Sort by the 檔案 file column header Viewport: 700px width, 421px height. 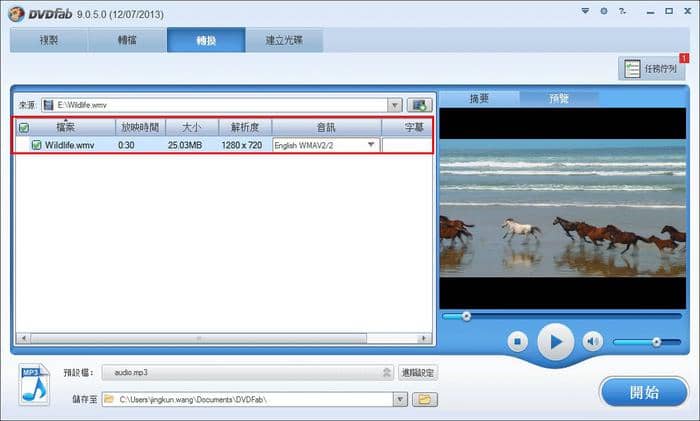(66, 128)
